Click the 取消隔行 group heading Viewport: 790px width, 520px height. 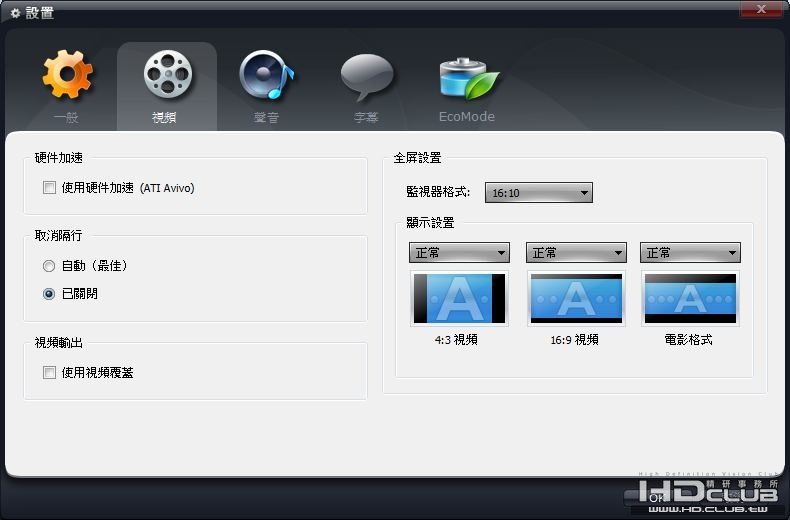click(58, 236)
